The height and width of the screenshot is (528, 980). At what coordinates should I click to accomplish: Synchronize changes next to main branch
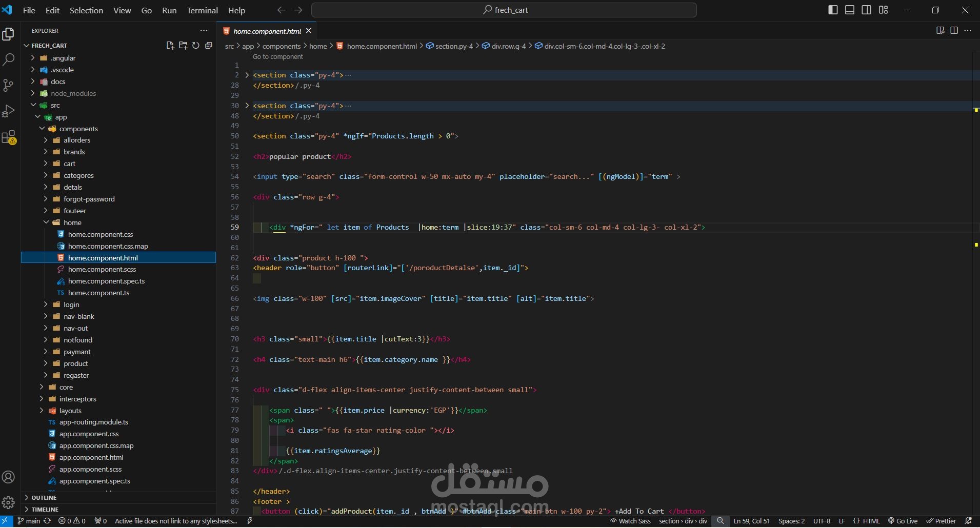pos(47,521)
